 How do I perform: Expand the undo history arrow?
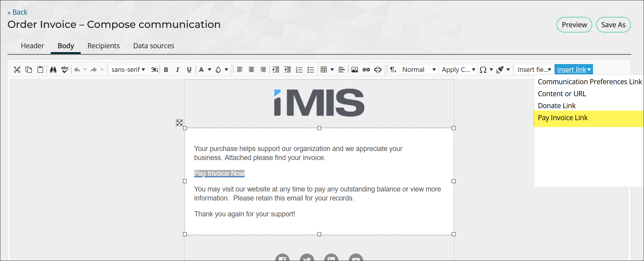point(85,70)
